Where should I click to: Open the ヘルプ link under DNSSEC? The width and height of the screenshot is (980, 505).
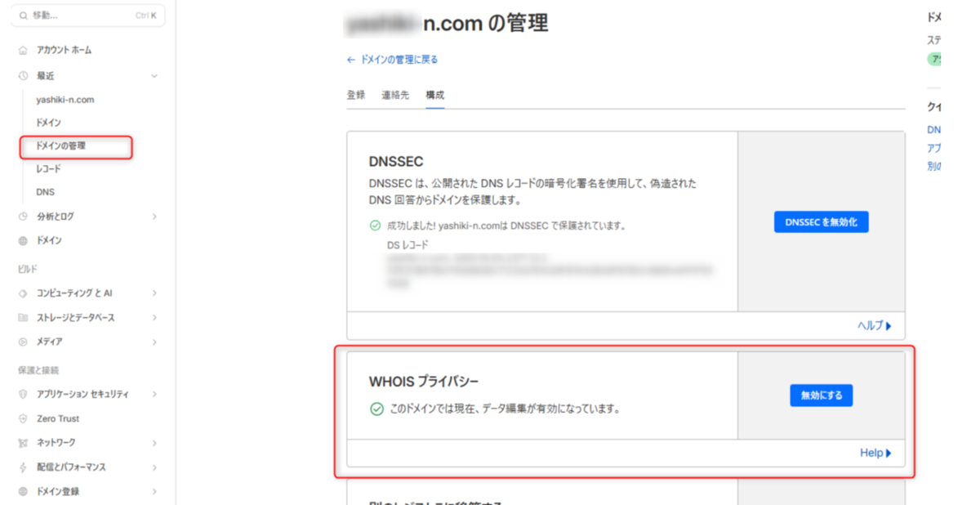pyautogui.click(x=874, y=325)
